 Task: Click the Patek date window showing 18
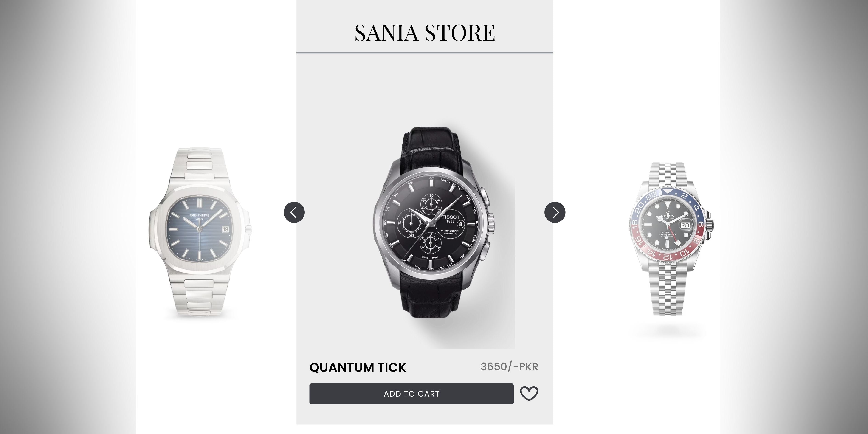pyautogui.click(x=225, y=229)
